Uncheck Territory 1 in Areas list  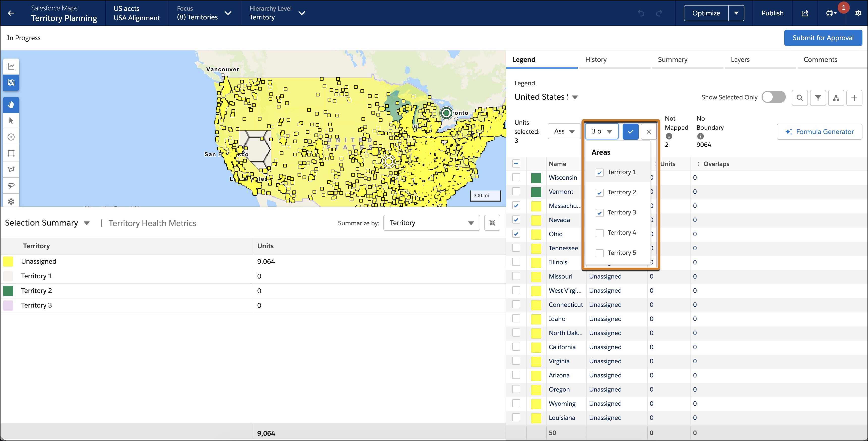[599, 172]
